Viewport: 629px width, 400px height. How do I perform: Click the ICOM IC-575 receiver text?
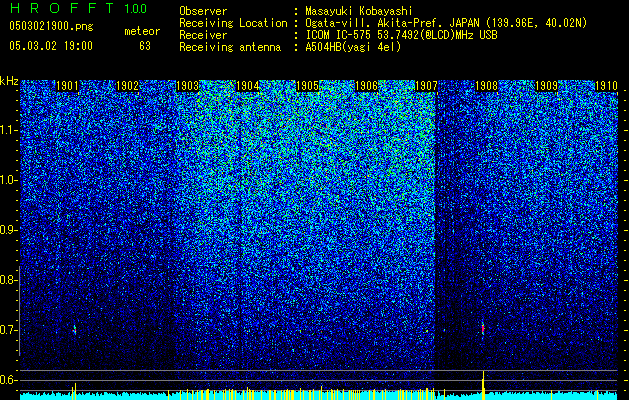(401, 35)
